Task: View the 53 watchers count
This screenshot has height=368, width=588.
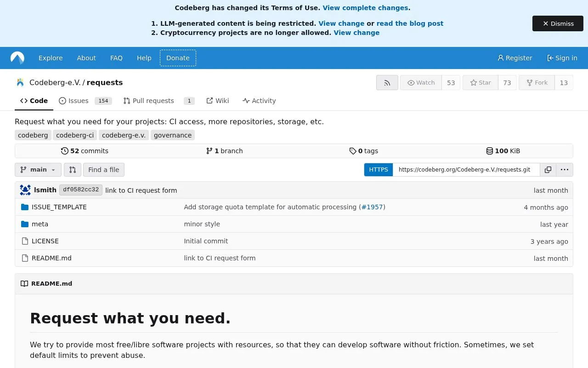Action: 451,83
